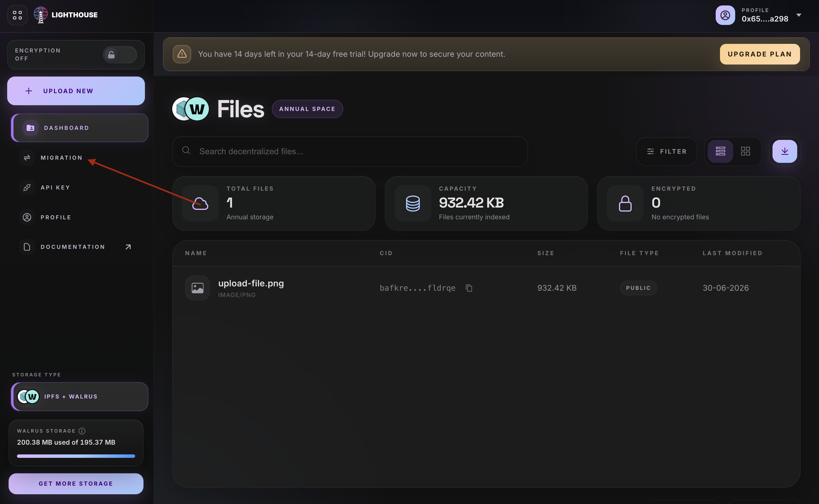
Task: Click Get More Storage button
Action: [76, 483]
